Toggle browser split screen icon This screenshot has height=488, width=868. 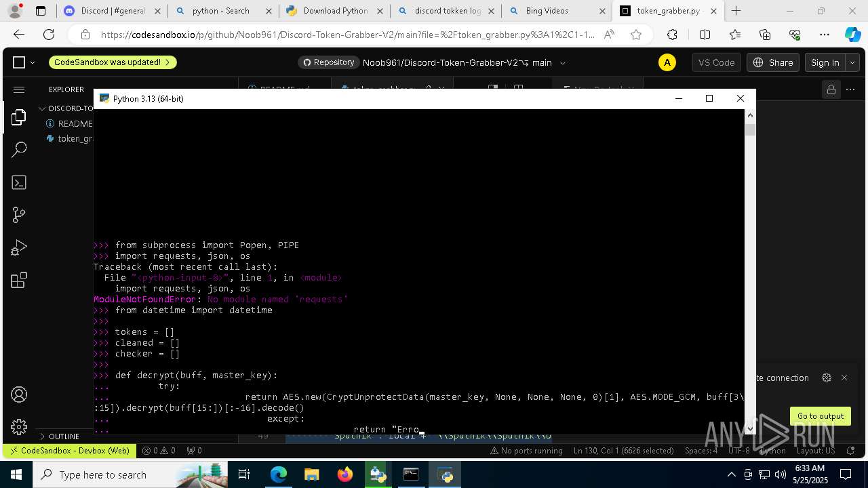705,35
